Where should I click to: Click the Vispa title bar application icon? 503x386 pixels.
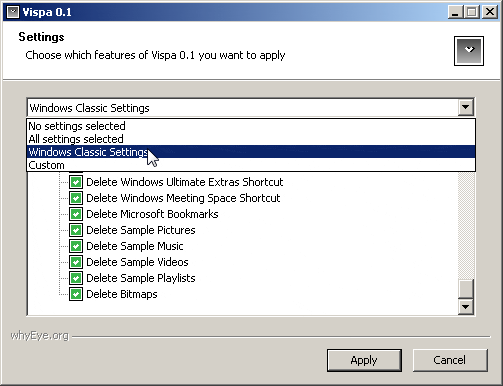tap(13, 12)
